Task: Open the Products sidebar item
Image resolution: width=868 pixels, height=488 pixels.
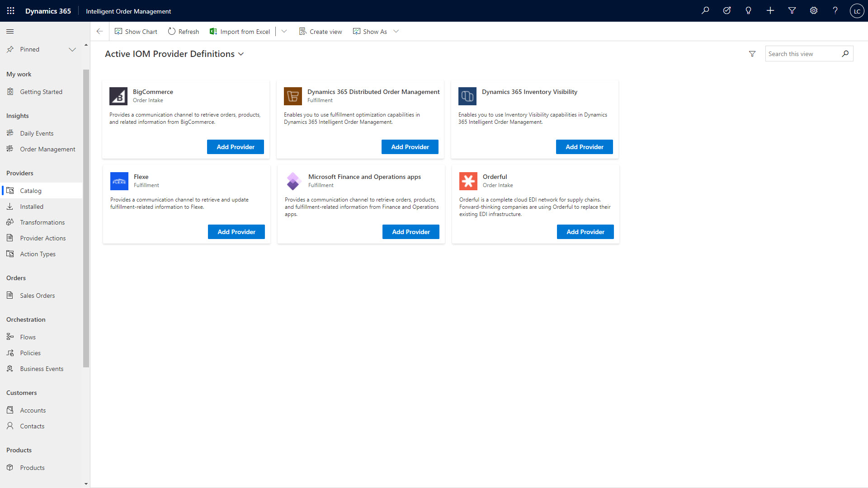Action: pyautogui.click(x=41, y=468)
